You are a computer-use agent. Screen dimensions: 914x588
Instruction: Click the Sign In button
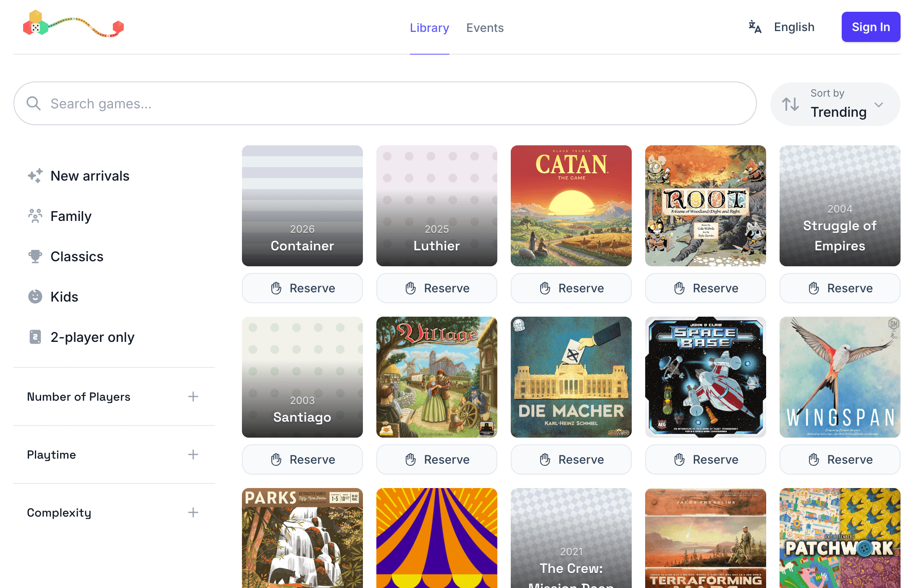tap(871, 27)
